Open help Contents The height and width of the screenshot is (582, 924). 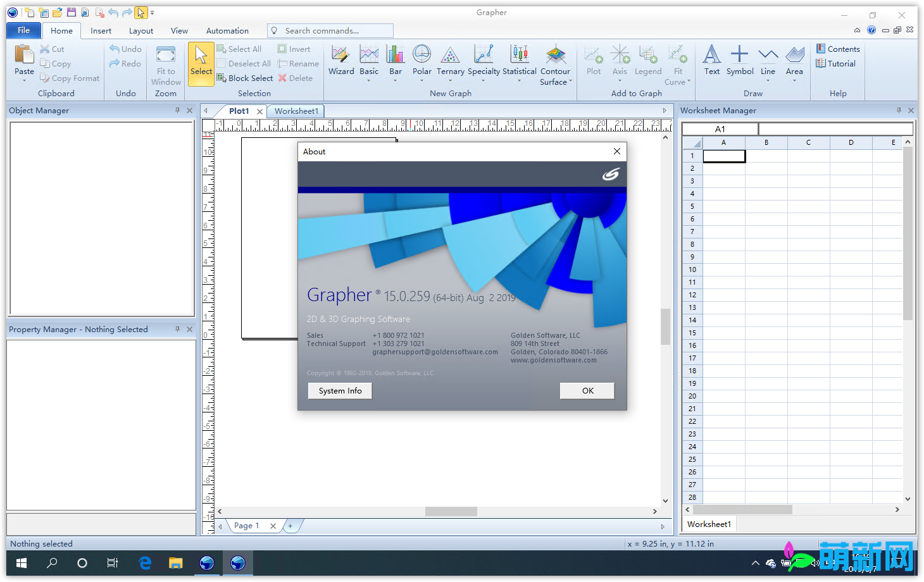838,49
